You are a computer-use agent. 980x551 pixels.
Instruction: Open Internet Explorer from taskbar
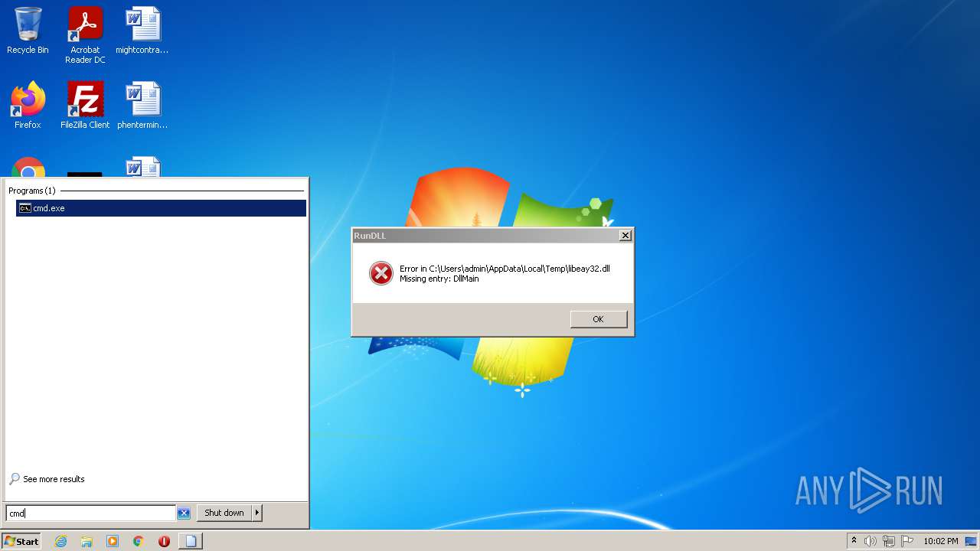[60, 541]
